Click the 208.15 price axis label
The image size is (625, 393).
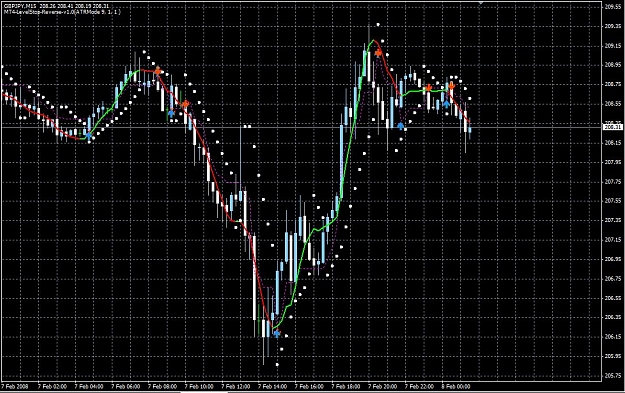click(x=612, y=143)
